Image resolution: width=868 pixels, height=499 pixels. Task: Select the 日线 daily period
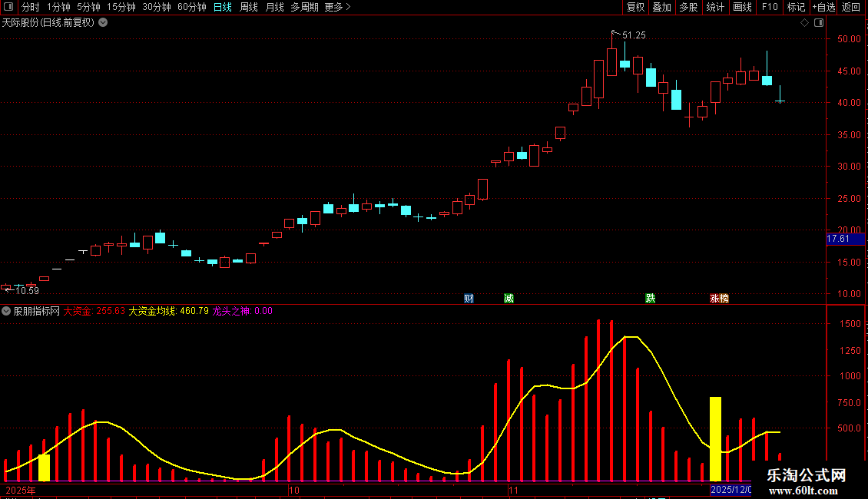[x=223, y=7]
